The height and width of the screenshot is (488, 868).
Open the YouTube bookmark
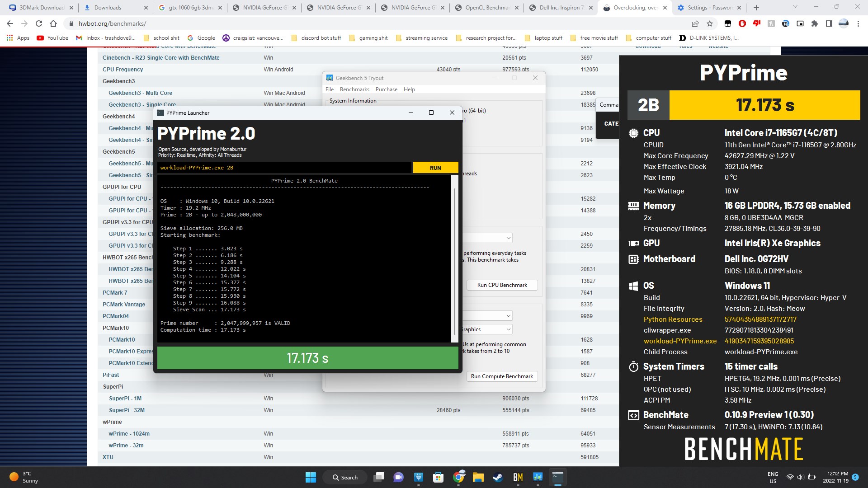click(x=52, y=38)
